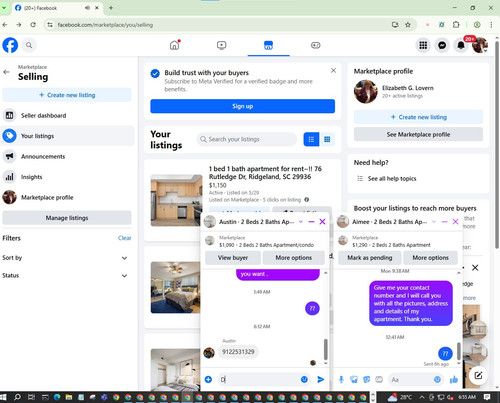The image size is (500, 403).
Task: Clear the filters
Action: [124, 238]
